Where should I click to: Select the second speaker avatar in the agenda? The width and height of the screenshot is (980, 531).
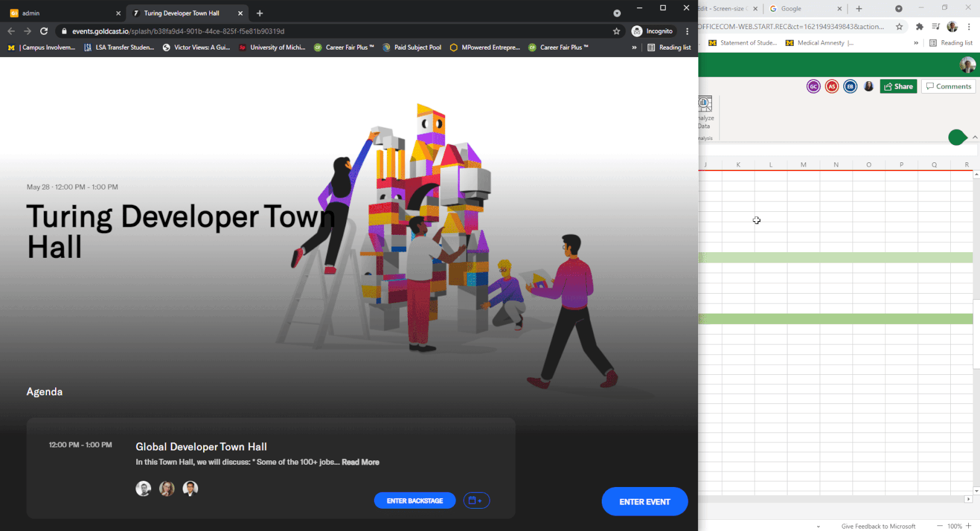(x=167, y=488)
